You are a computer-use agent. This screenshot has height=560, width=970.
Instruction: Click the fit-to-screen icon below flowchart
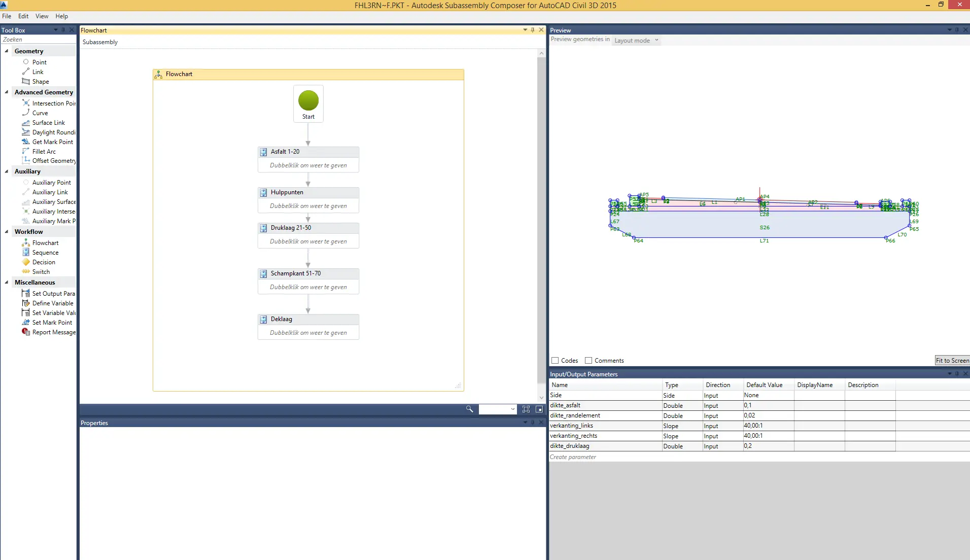pos(526,409)
